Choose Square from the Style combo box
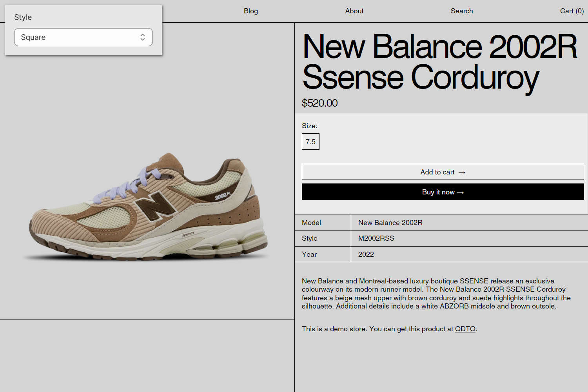 pyautogui.click(x=83, y=37)
